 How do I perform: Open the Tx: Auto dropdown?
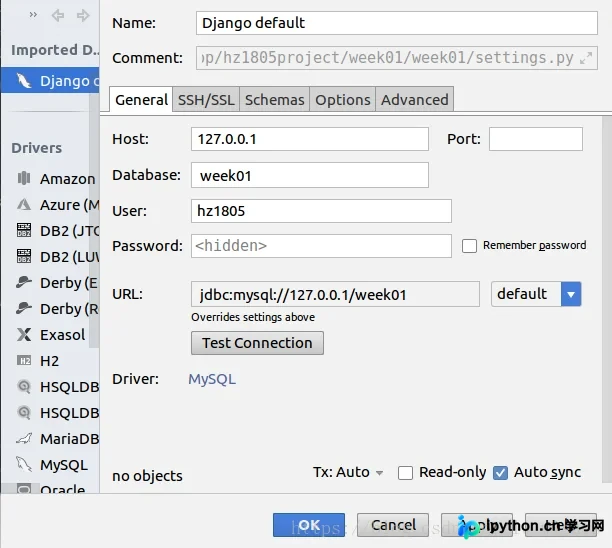[348, 472]
